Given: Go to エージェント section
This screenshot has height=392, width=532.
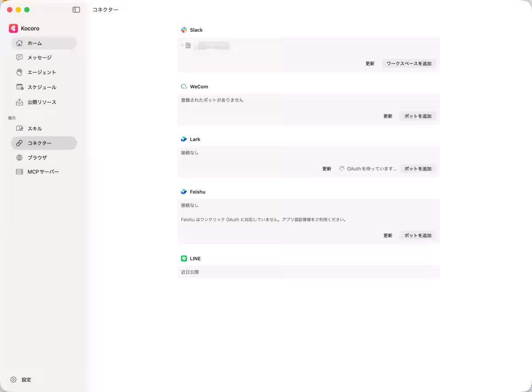Looking at the screenshot, I should pyautogui.click(x=44, y=72).
